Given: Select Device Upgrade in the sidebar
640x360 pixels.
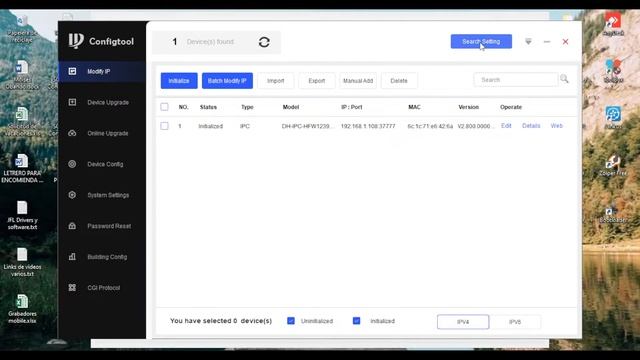Looking at the screenshot, I should (x=102, y=102).
